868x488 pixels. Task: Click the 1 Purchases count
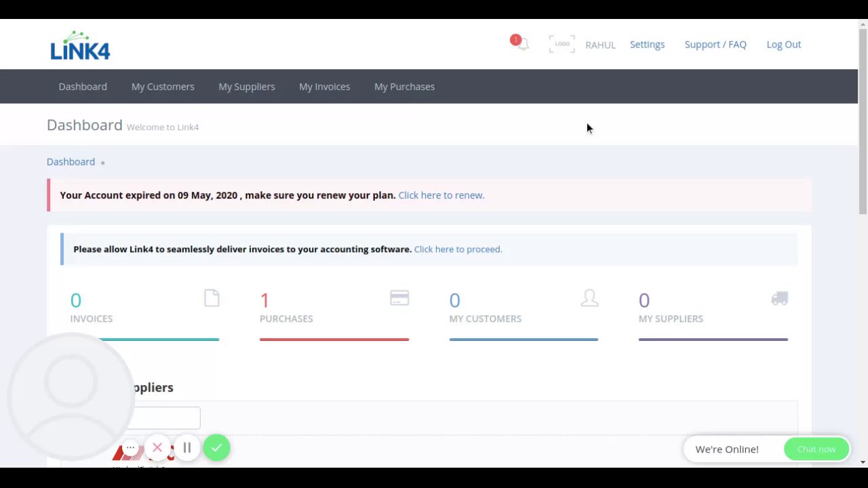[x=264, y=300]
